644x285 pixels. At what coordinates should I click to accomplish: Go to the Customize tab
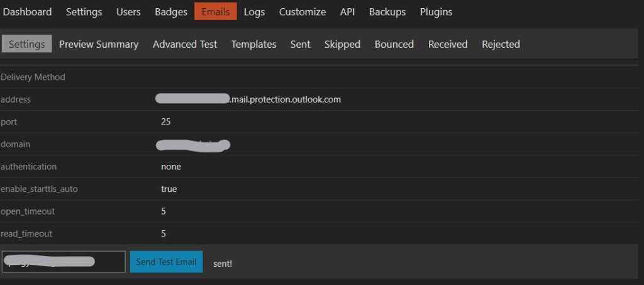pos(303,12)
